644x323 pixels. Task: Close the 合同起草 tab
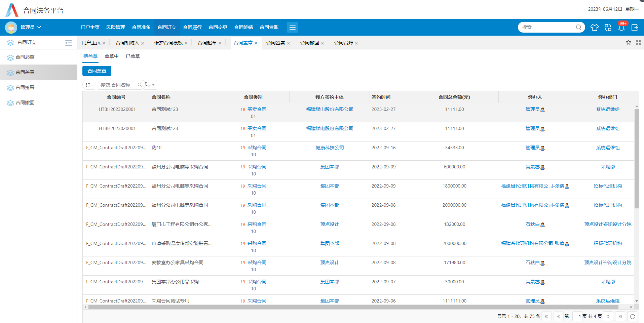(220, 43)
